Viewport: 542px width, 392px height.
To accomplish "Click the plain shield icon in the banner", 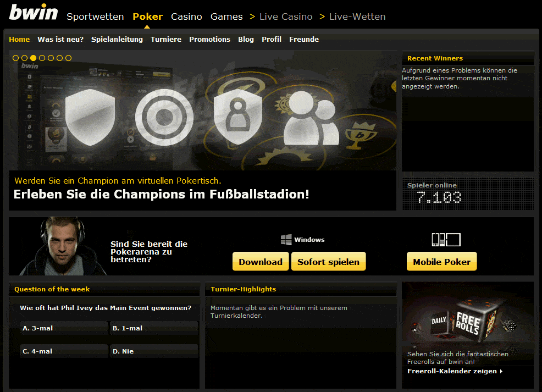I will tap(90, 117).
